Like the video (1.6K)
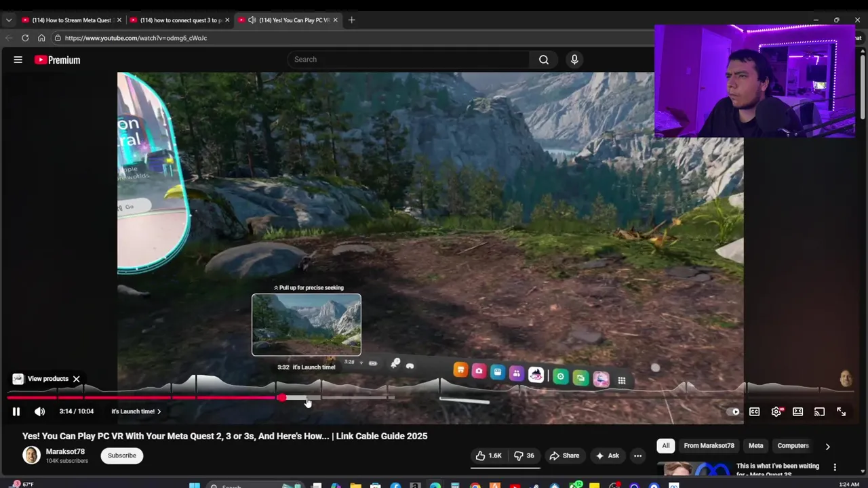This screenshot has width=868, height=488. click(488, 455)
